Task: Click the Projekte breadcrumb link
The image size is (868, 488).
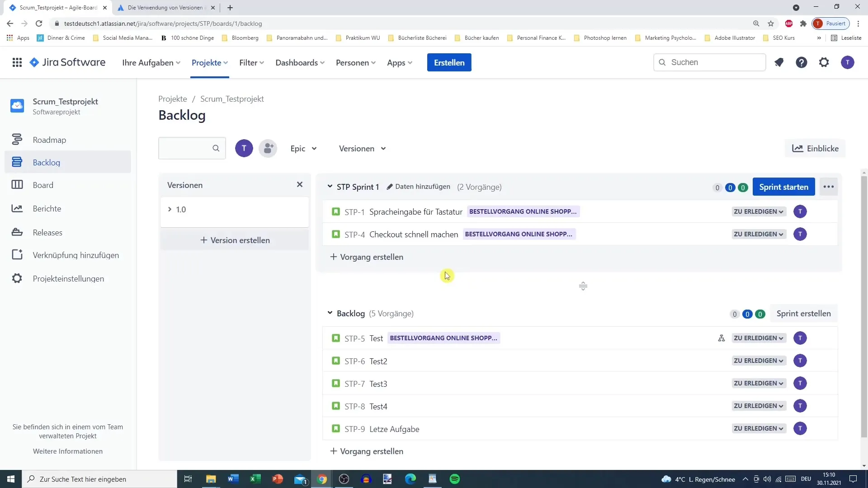Action: (x=173, y=99)
